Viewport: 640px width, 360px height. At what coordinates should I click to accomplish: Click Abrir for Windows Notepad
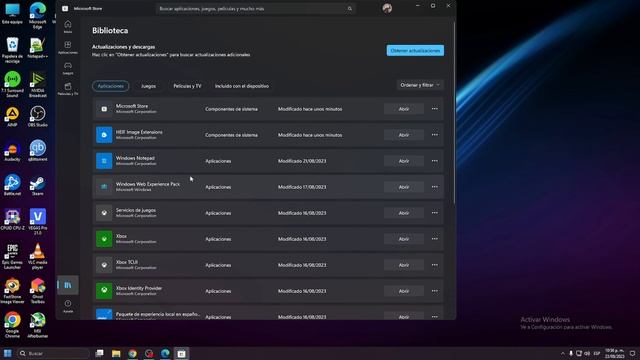(404, 161)
